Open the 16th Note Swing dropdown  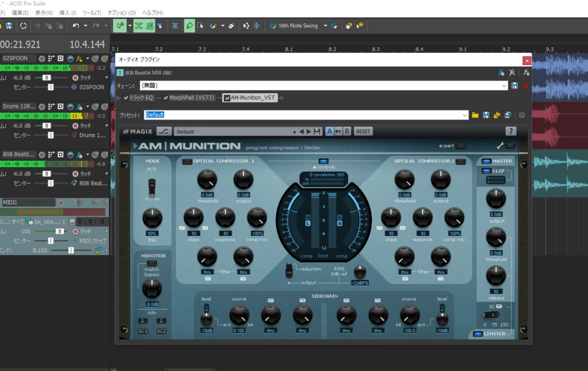point(325,26)
